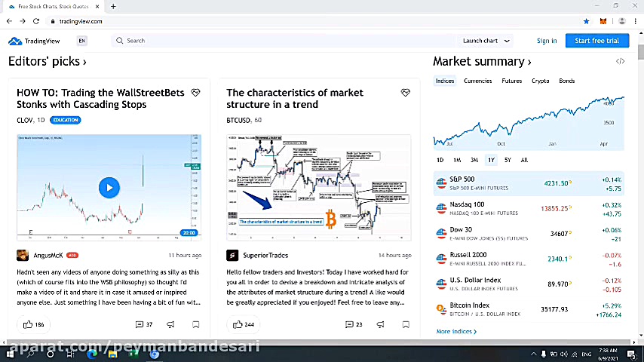
Task: Open AngusMcK author profile
Action: click(x=48, y=255)
